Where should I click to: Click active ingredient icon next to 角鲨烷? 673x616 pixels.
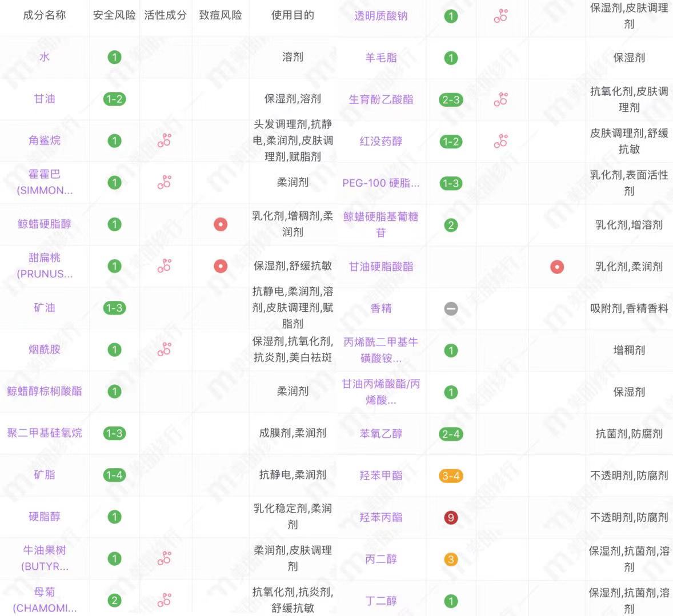165,140
